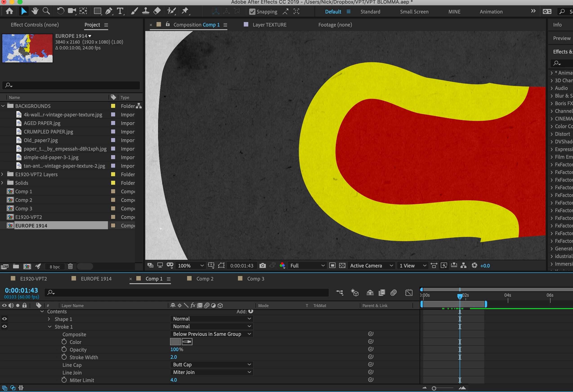
Task: Open the resolution Full dropdown
Action: tap(307, 266)
